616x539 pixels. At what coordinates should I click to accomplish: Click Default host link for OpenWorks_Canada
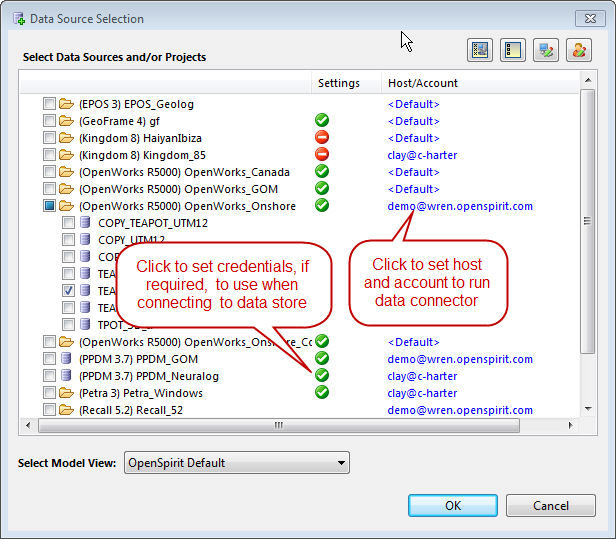click(x=413, y=172)
